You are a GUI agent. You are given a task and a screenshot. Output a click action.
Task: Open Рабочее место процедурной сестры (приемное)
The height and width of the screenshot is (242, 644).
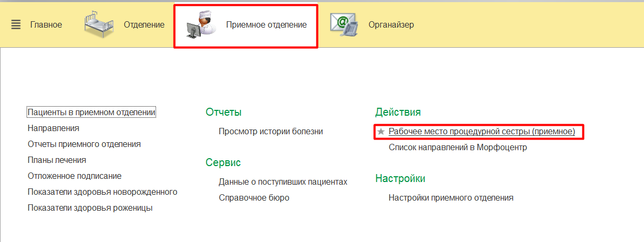coord(482,131)
